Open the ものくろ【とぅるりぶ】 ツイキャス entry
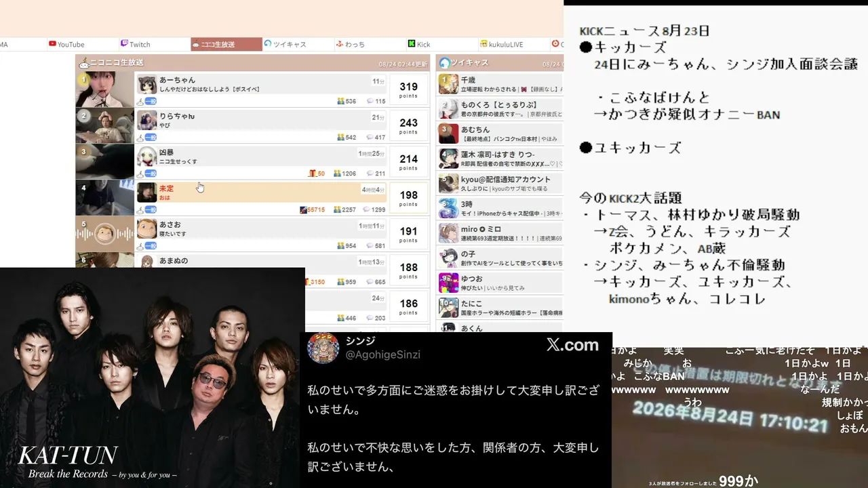The width and height of the screenshot is (868, 488). (500, 108)
